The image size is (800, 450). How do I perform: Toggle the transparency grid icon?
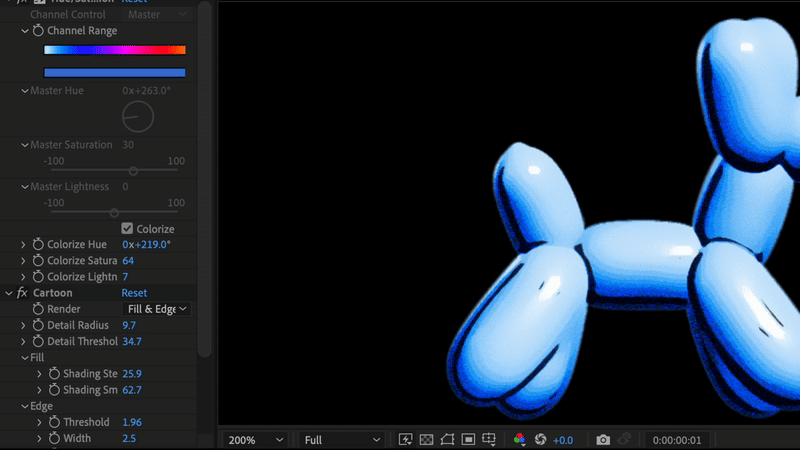point(426,439)
